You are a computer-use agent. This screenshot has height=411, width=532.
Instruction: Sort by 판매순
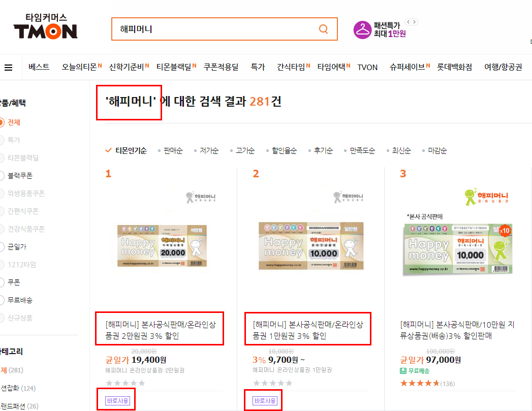[x=173, y=150]
